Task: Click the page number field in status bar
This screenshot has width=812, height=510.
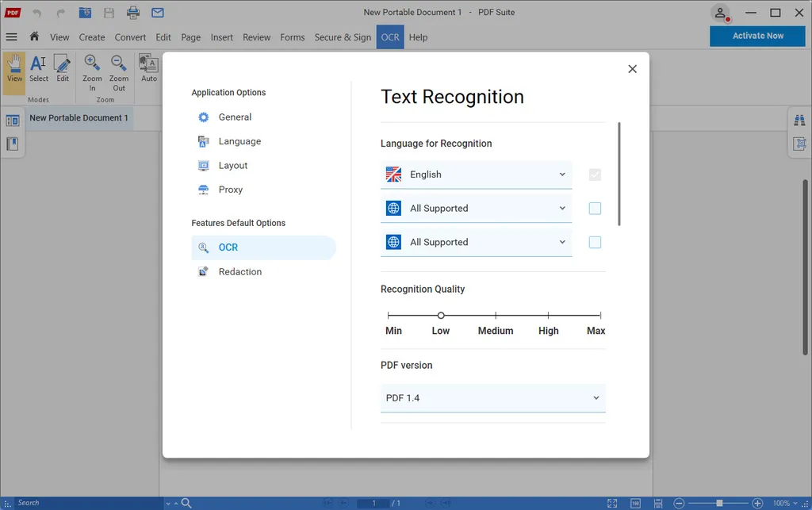Action: pyautogui.click(x=373, y=504)
